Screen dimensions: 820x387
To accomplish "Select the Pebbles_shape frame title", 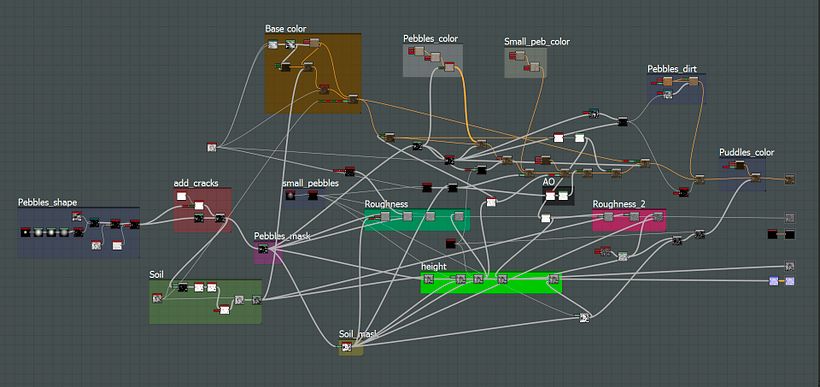I will tap(48, 202).
